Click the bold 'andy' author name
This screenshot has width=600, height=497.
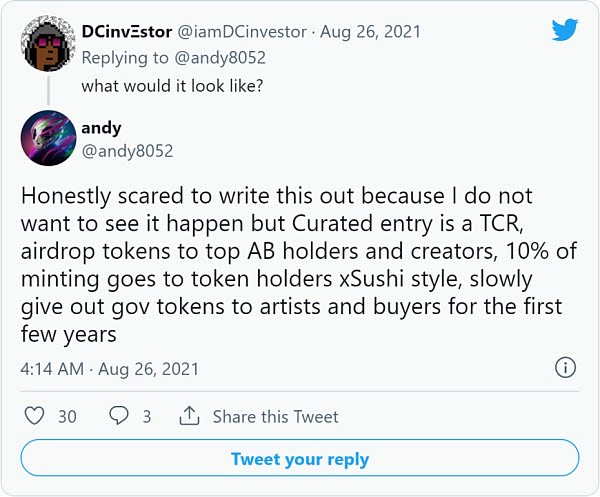(101, 127)
